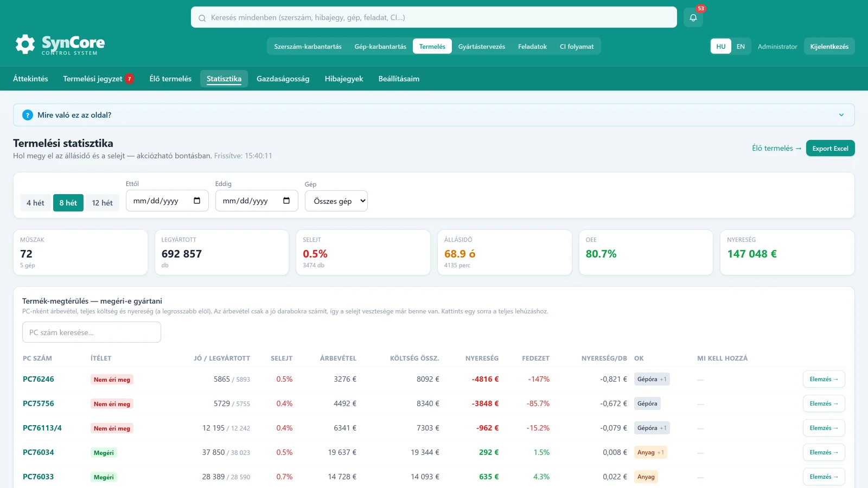Viewport: 868px width, 488px height.
Task: Click the blue question mark help icon
Action: pos(28,115)
